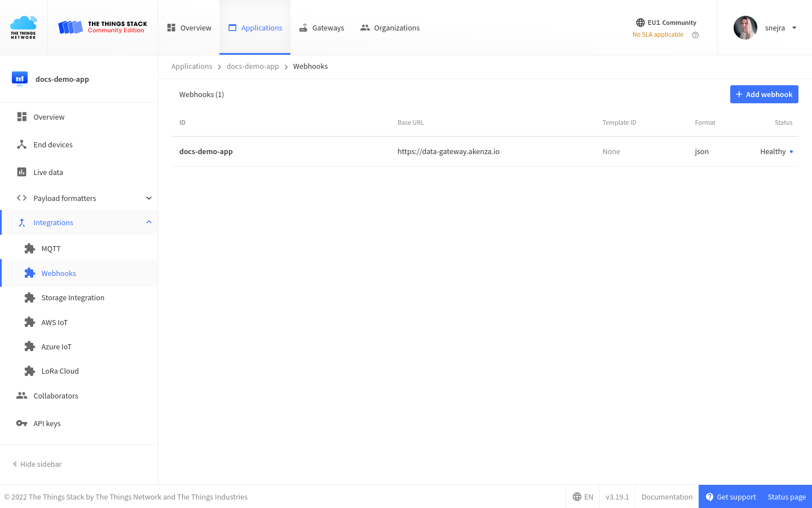
Task: Select the MQTT integration
Action: (51, 248)
